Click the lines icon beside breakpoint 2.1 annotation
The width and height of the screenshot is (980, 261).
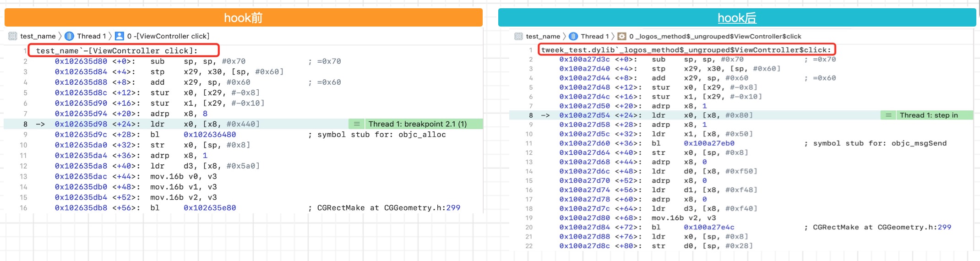click(357, 124)
